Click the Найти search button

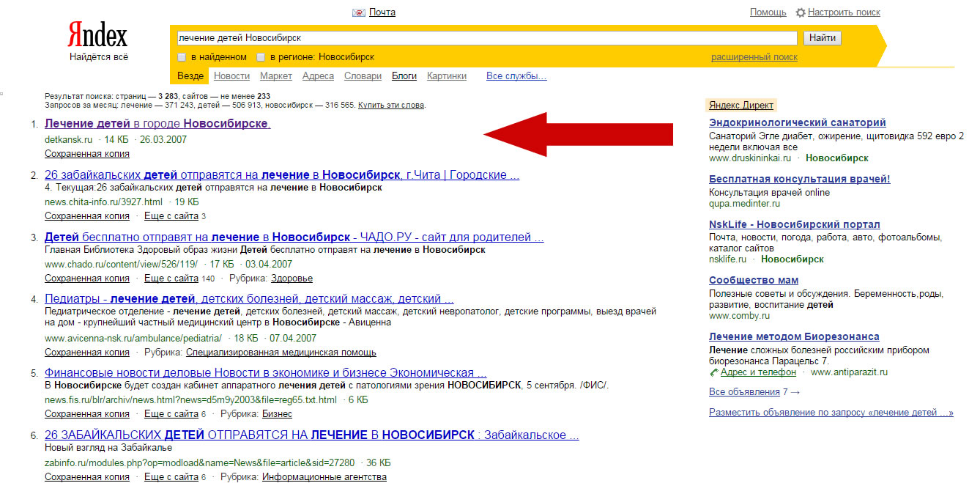(x=823, y=38)
